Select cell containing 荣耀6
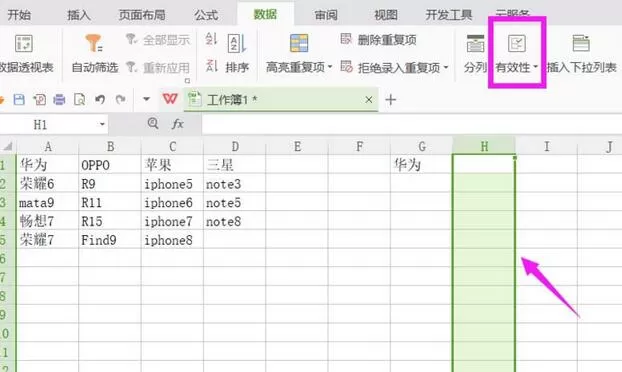Image resolution: width=622 pixels, height=372 pixels. (x=48, y=183)
